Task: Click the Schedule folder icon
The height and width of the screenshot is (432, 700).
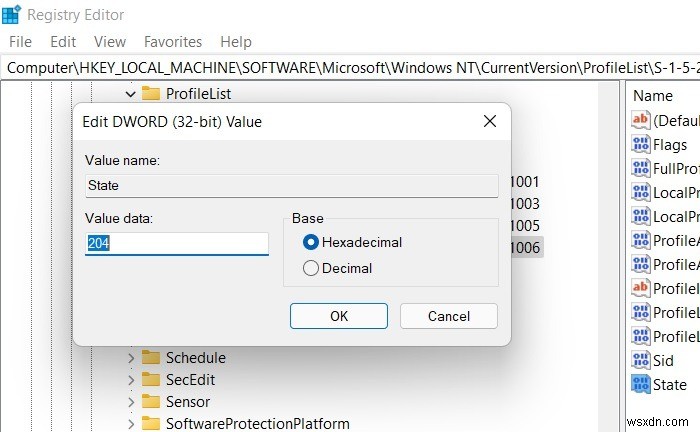Action: [151, 357]
